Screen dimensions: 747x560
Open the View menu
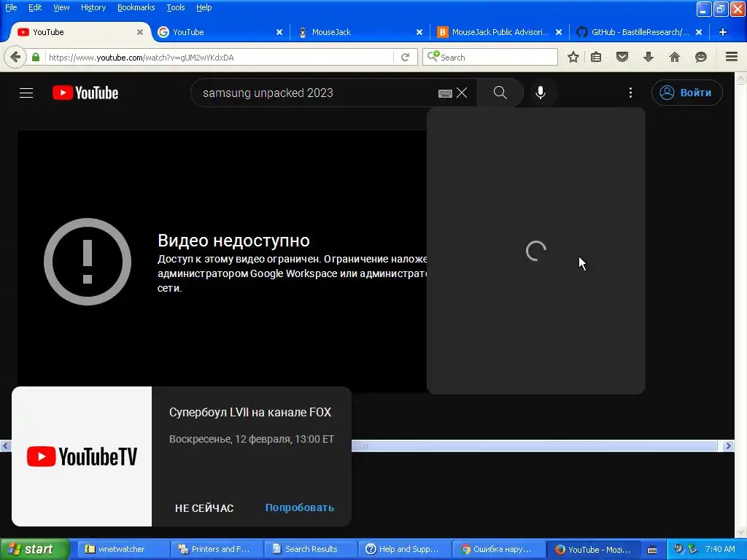coord(61,7)
